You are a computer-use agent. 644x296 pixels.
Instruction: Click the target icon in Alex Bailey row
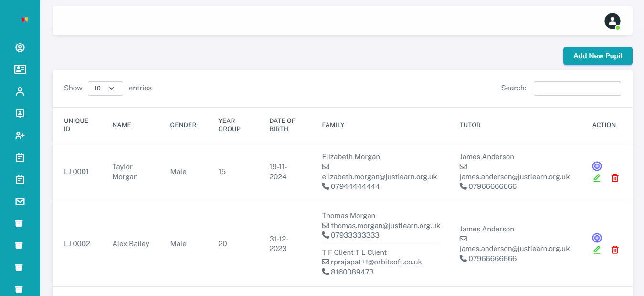click(597, 238)
